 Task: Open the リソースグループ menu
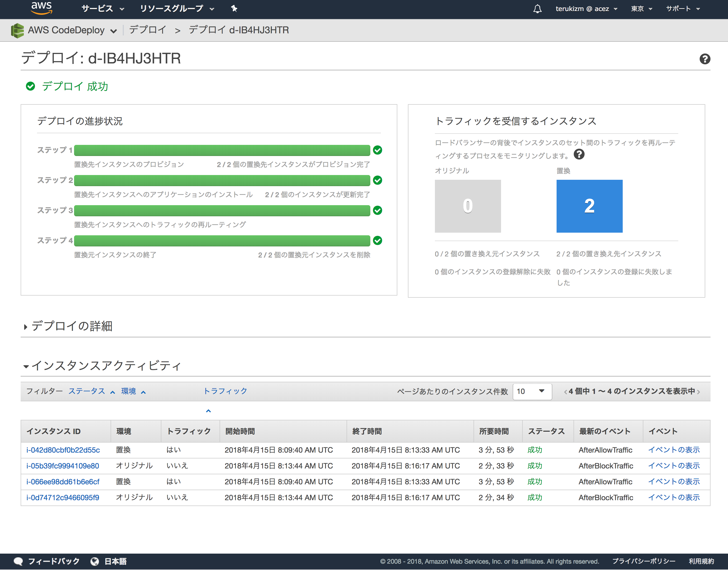177,9
